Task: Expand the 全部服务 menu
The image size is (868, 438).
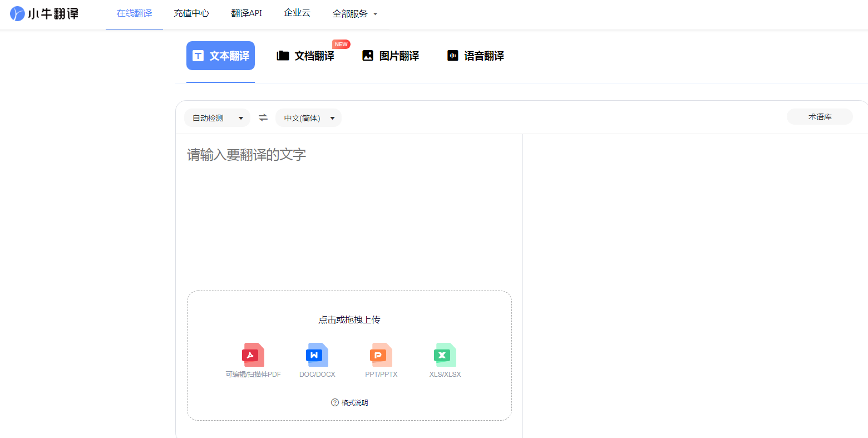Action: tap(356, 13)
